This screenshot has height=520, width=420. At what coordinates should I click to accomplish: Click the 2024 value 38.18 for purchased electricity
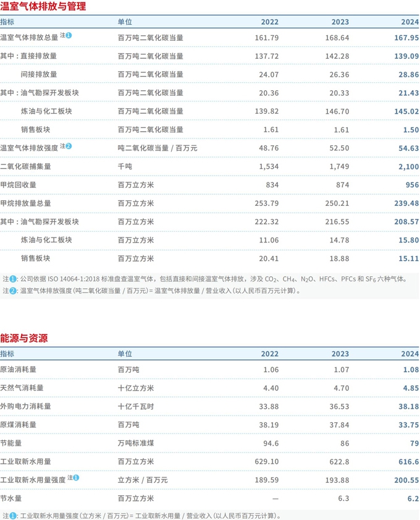[x=408, y=406]
